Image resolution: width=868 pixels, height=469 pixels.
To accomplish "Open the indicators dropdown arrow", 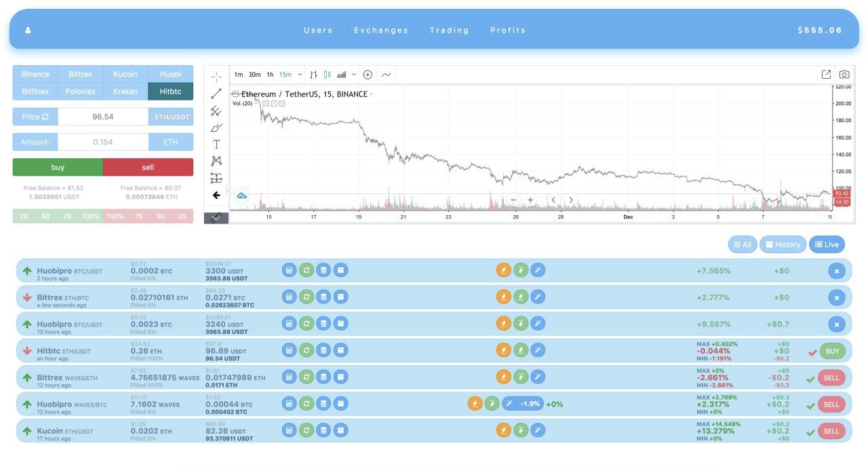I will [x=354, y=75].
